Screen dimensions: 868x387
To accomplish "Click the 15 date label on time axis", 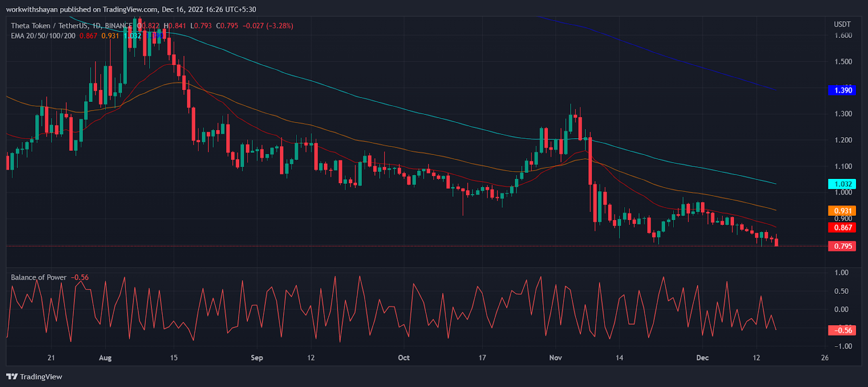I will pos(174,358).
